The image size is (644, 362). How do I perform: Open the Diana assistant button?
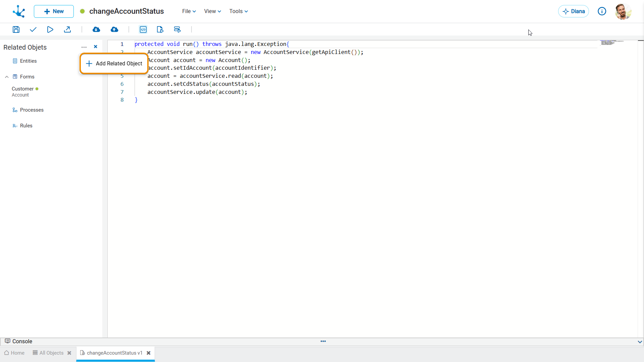coord(573,11)
